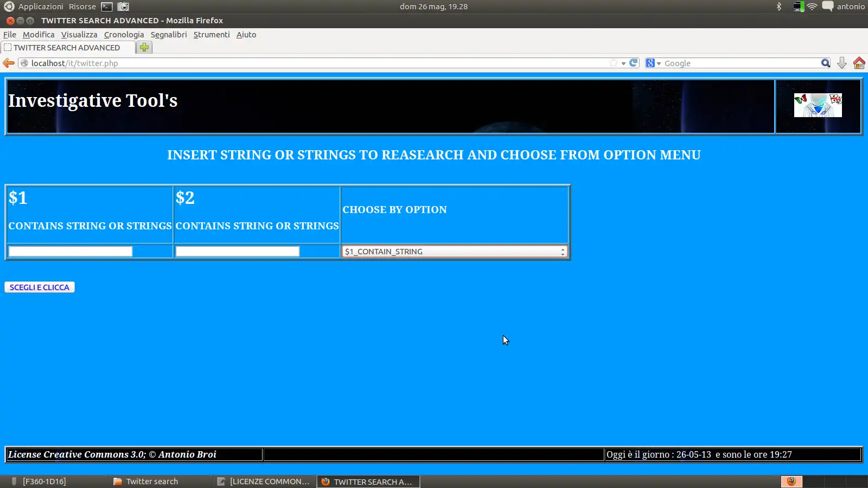Open the Bluetooth indicator

pyautogui.click(x=779, y=7)
